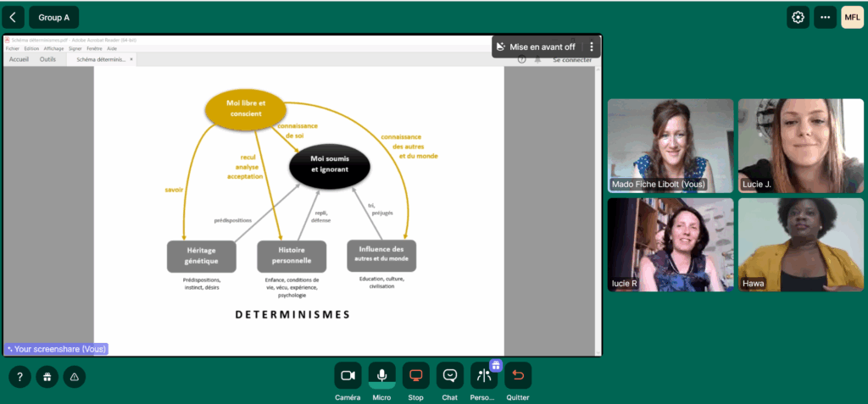This screenshot has height=404, width=868.
Task: Open the spotlight vertical dots menu
Action: coord(592,47)
